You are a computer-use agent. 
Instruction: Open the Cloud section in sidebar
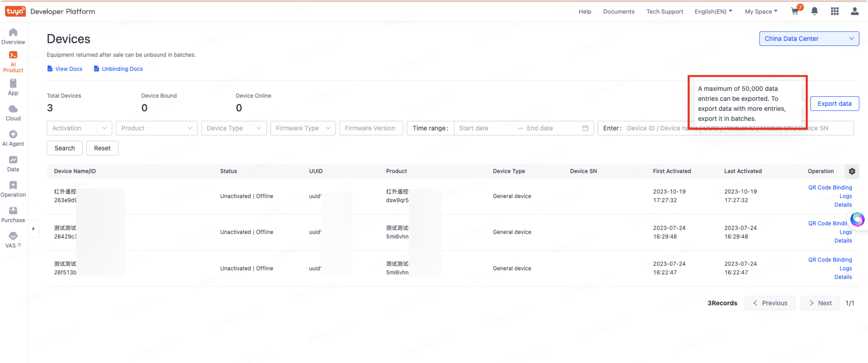tap(13, 112)
